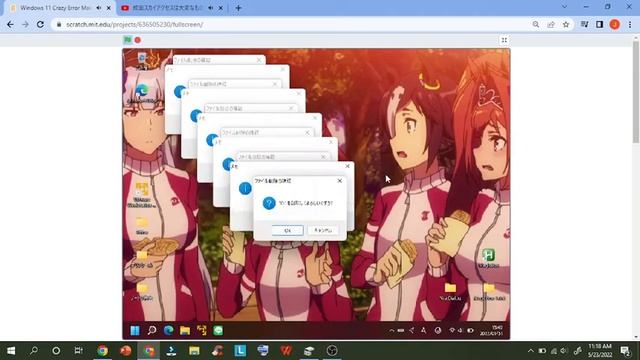Click the green H application desktop icon
Image resolution: width=640 pixels, height=360 pixels.
pyautogui.click(x=488, y=258)
